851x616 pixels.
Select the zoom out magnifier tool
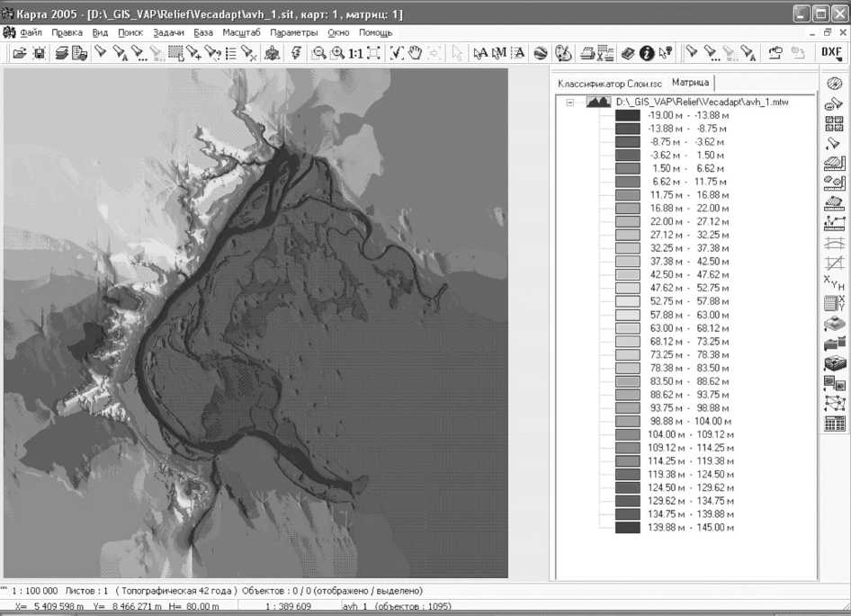318,53
